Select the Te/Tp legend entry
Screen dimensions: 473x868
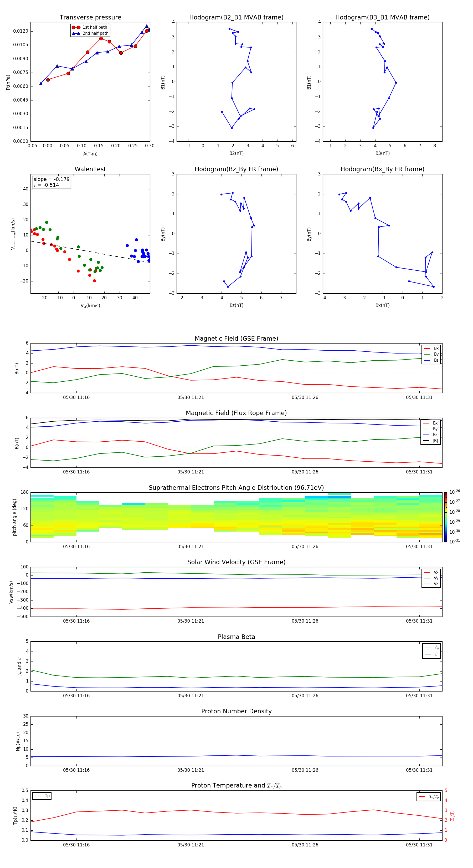[429, 797]
